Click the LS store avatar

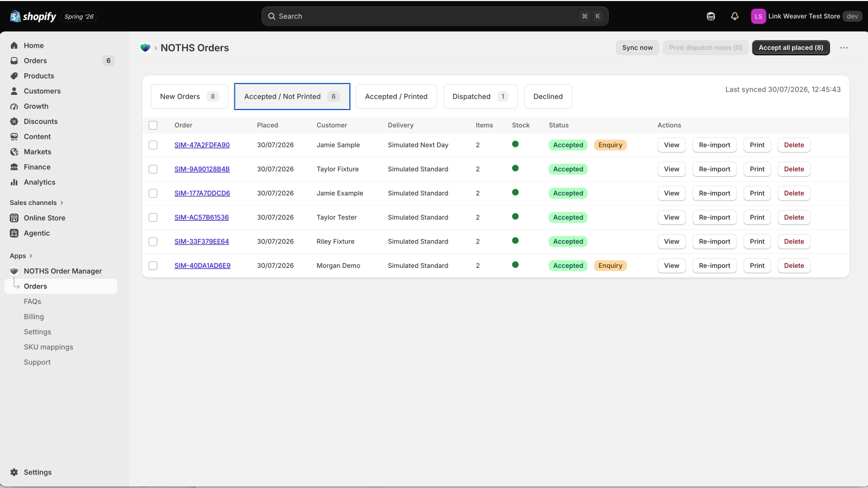coord(758,16)
